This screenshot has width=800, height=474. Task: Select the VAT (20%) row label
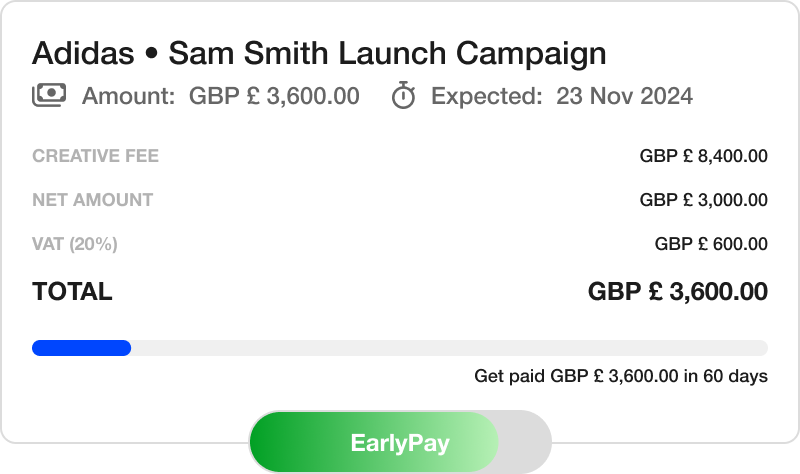[74, 244]
